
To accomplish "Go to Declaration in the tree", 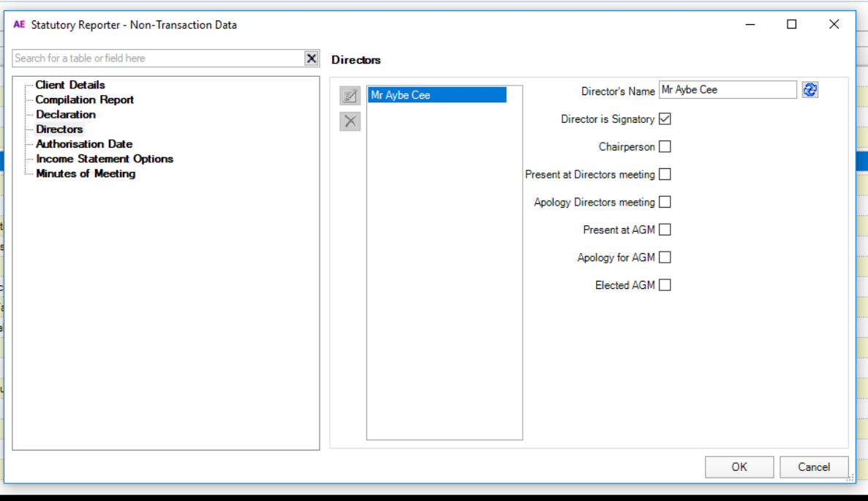I will (66, 114).
